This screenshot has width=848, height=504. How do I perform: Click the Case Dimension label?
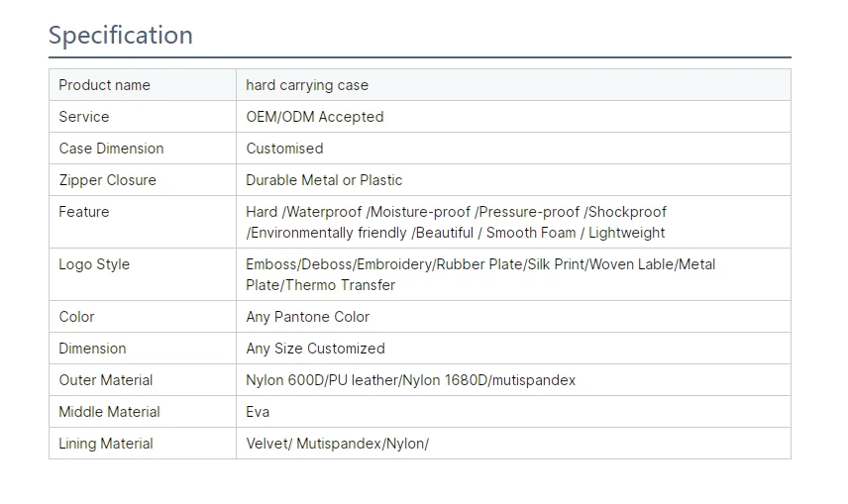tap(111, 149)
